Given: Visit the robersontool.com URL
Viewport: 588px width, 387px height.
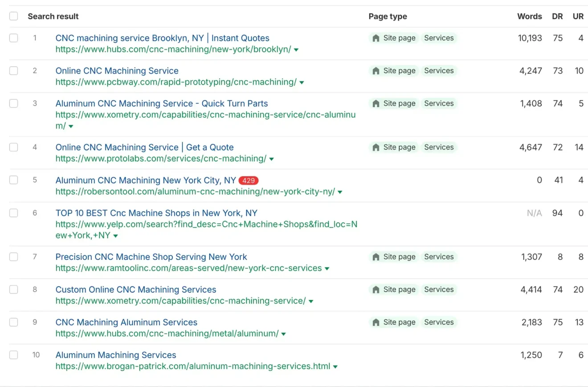Looking at the screenshot, I should point(195,192).
